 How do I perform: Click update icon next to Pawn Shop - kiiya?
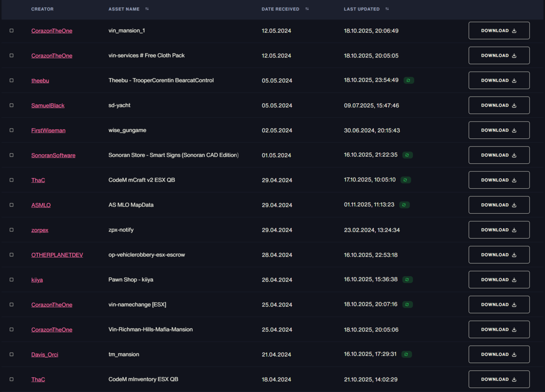407,280
